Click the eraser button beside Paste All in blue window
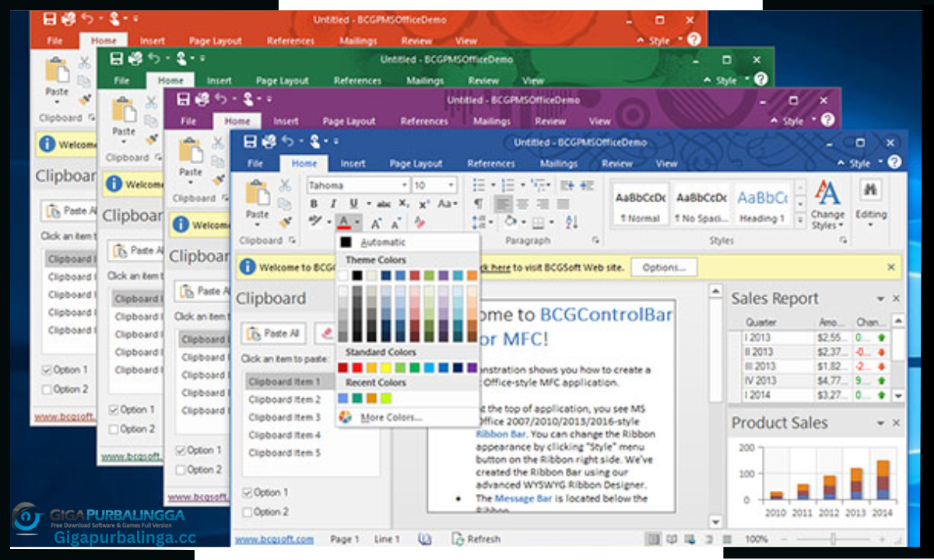 tap(327, 333)
